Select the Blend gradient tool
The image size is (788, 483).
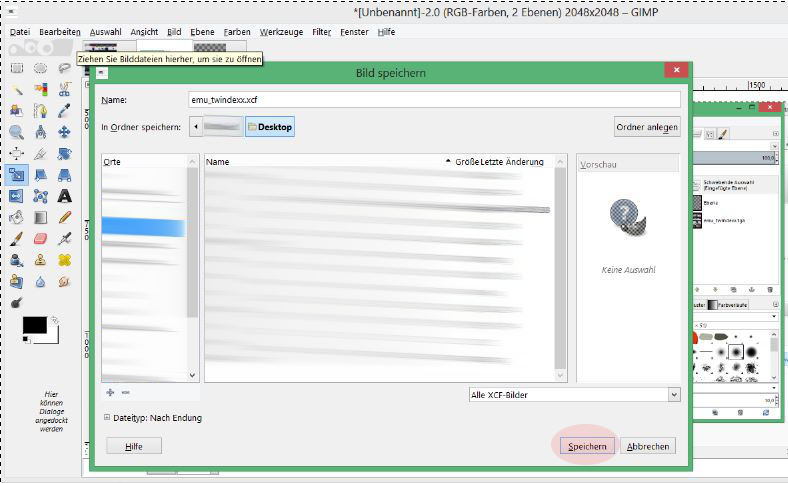click(40, 217)
